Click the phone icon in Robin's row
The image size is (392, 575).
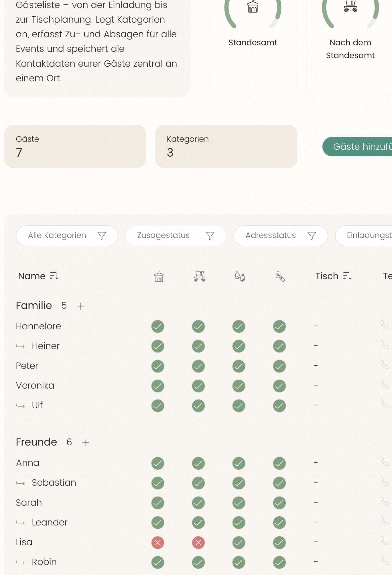click(x=385, y=561)
